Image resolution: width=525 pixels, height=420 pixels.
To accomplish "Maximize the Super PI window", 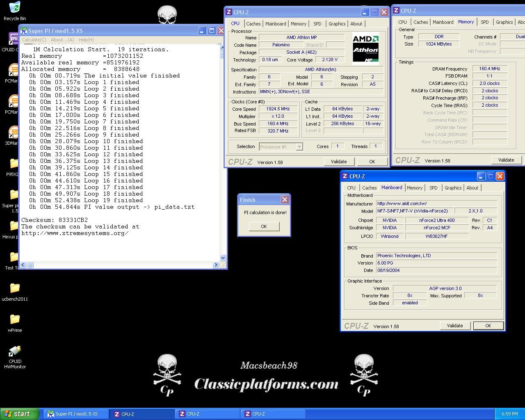I will pos(212,31).
